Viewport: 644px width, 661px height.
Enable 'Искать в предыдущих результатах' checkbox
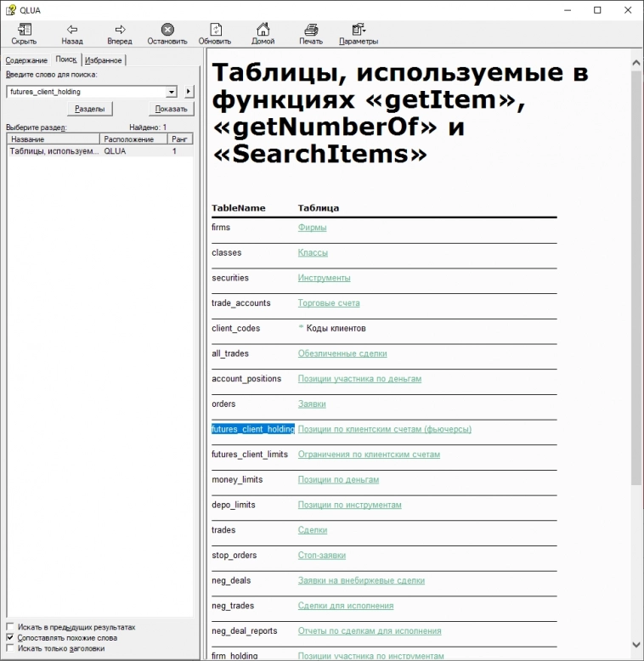(10, 627)
